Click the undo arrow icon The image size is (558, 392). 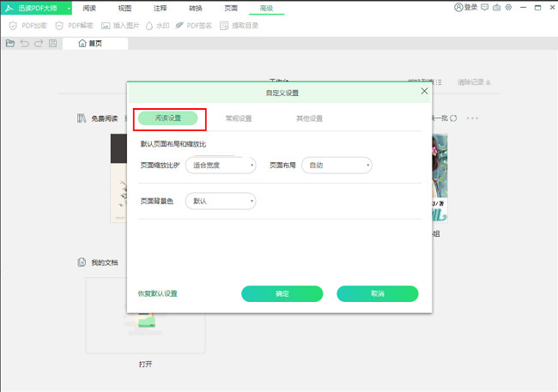(24, 43)
